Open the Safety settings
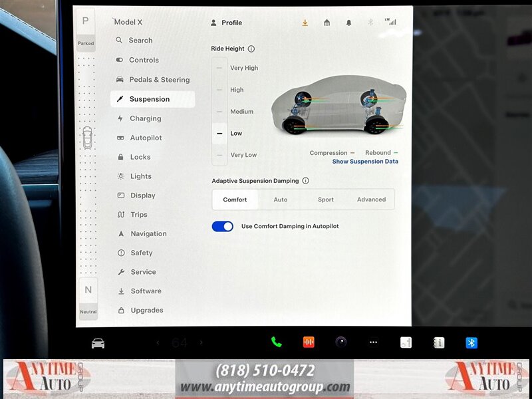 (x=135, y=253)
